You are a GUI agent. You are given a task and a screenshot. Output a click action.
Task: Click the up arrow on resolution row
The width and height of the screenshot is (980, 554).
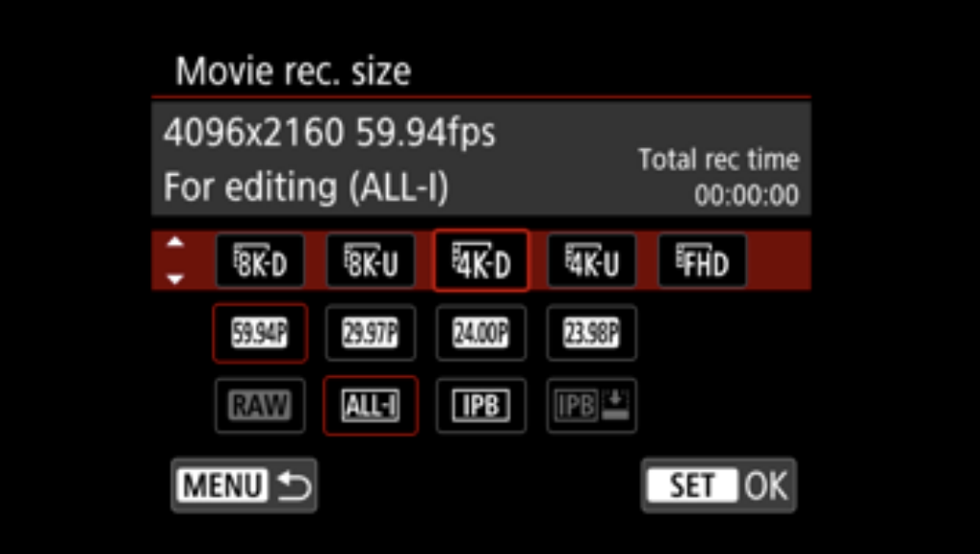[175, 242]
